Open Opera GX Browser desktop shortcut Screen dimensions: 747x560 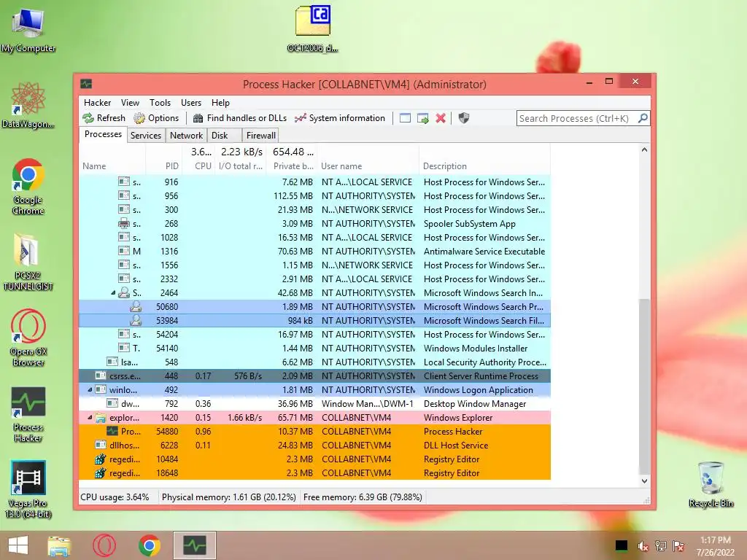click(x=28, y=338)
